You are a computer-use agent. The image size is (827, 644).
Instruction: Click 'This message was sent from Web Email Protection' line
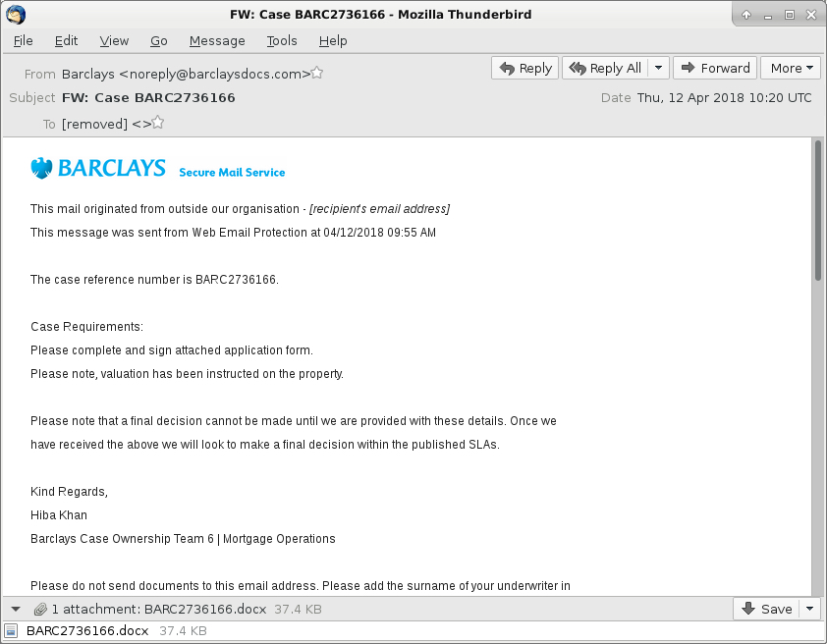(x=233, y=233)
